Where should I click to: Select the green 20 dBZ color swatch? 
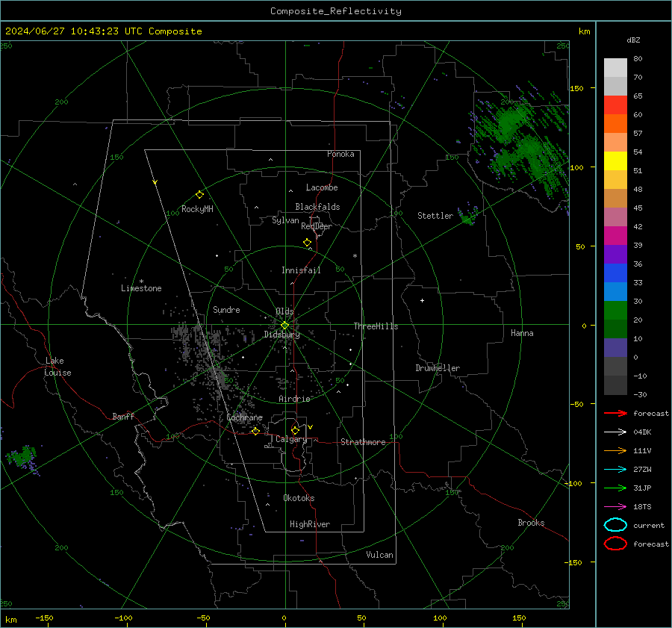pos(615,311)
